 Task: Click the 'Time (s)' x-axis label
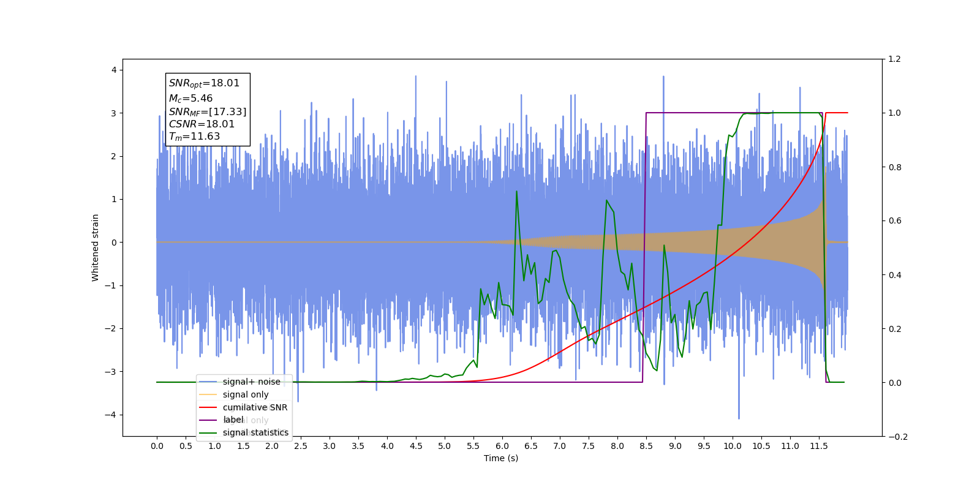(x=501, y=458)
